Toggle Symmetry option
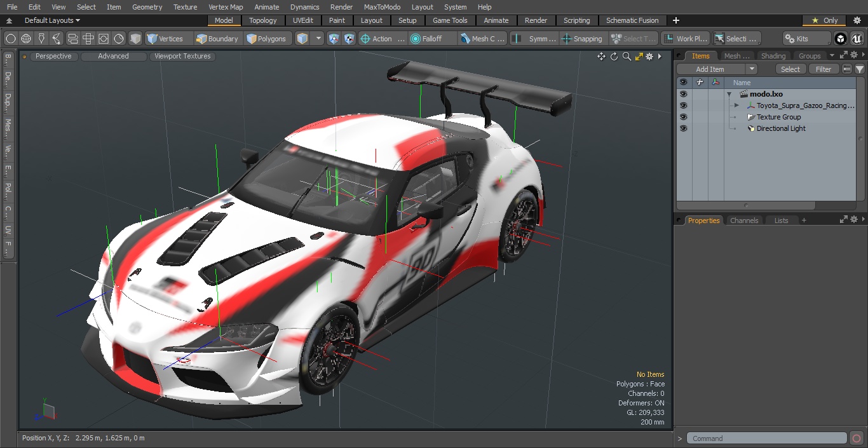868x448 pixels. pyautogui.click(x=534, y=39)
